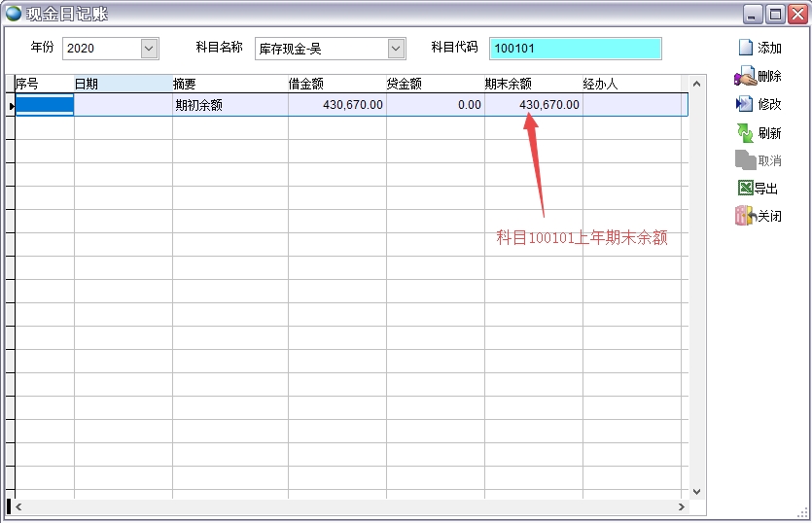
Task: Select the row indicator arrow of first row
Action: (11, 105)
